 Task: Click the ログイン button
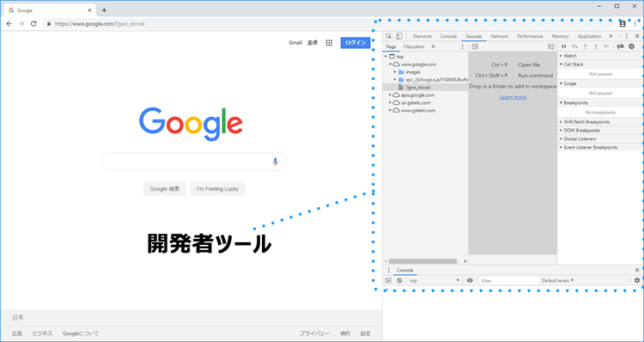355,43
